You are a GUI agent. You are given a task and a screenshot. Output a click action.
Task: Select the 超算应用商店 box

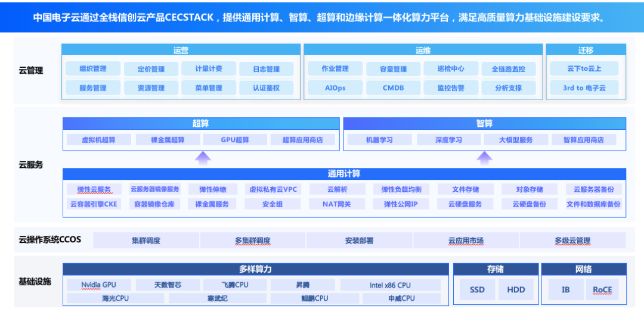point(303,140)
